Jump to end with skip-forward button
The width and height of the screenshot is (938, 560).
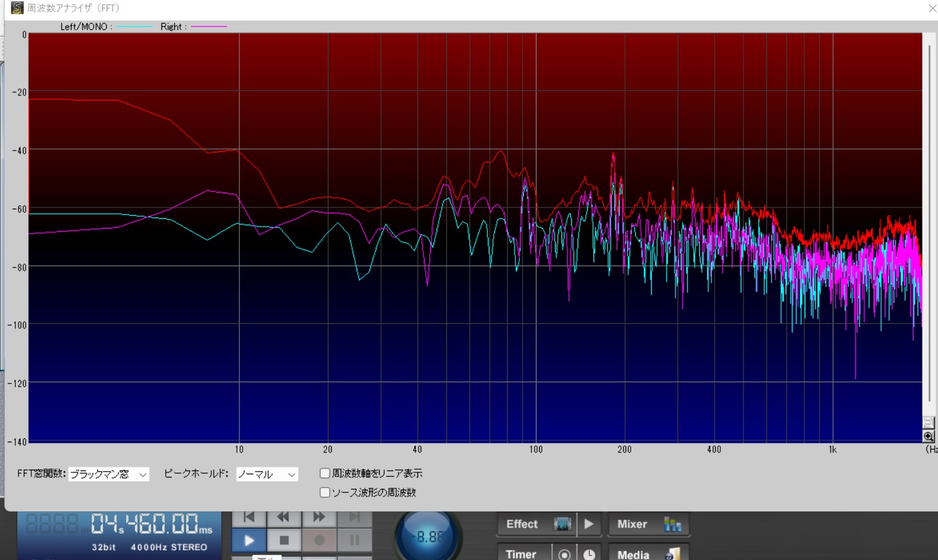click(354, 517)
